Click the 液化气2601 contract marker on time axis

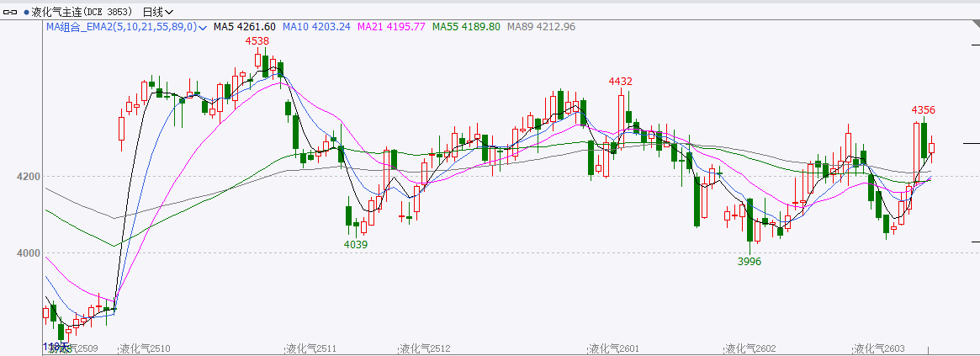point(613,348)
